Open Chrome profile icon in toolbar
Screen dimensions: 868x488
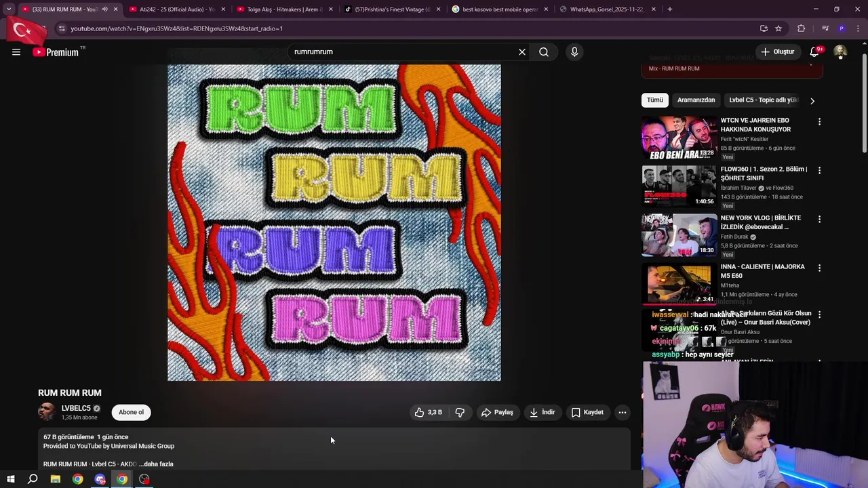coord(842,28)
